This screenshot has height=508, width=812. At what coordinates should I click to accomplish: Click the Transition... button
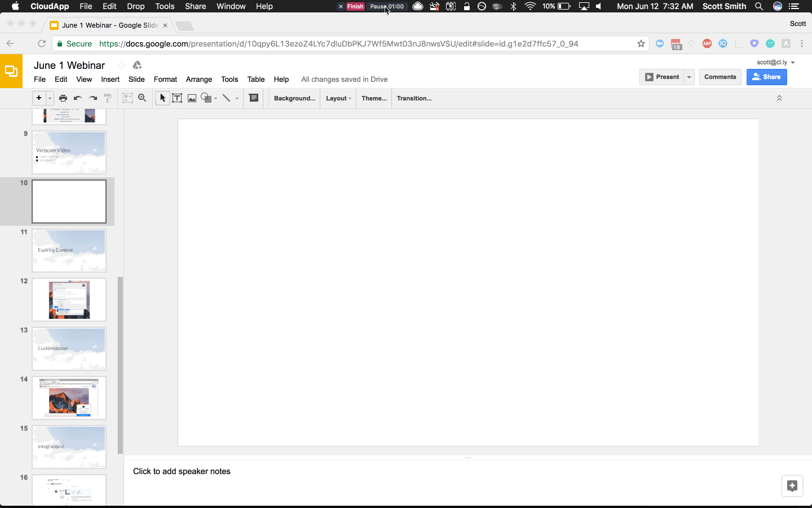coord(414,98)
